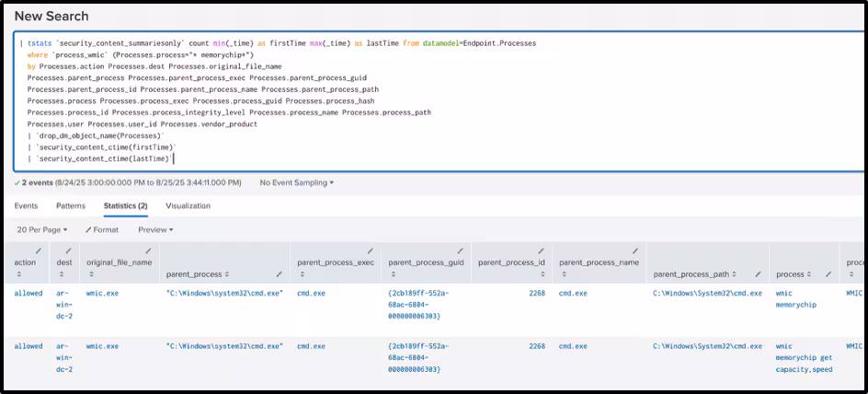This screenshot has height=394, width=868.
Task: Switch to the Events tab
Action: pyautogui.click(x=26, y=206)
